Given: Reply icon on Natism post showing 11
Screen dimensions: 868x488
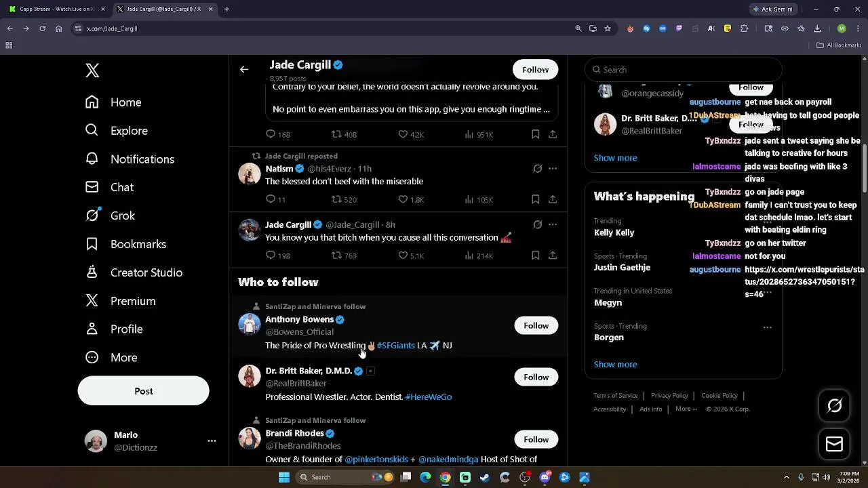Looking at the screenshot, I should (x=271, y=199).
